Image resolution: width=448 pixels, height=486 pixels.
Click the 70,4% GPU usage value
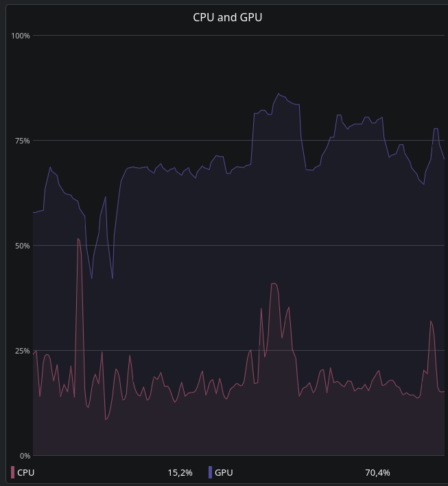click(377, 473)
